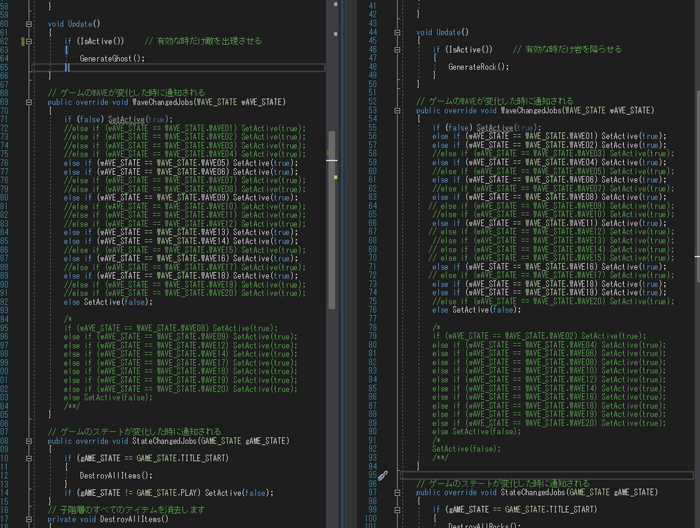
Task: Click commented WAVE15 line in right pane
Action: pyautogui.click(x=551, y=258)
